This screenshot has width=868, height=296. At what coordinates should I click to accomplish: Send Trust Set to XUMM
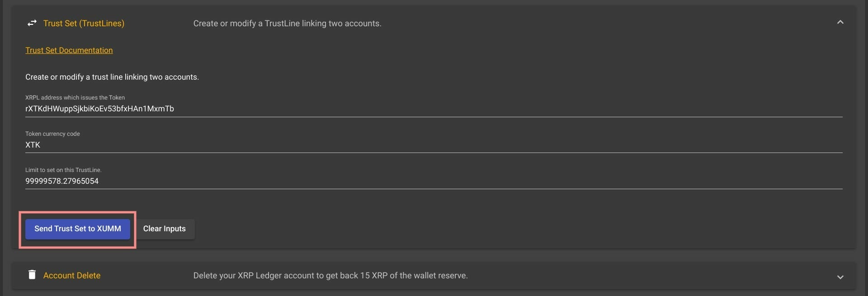point(78,229)
